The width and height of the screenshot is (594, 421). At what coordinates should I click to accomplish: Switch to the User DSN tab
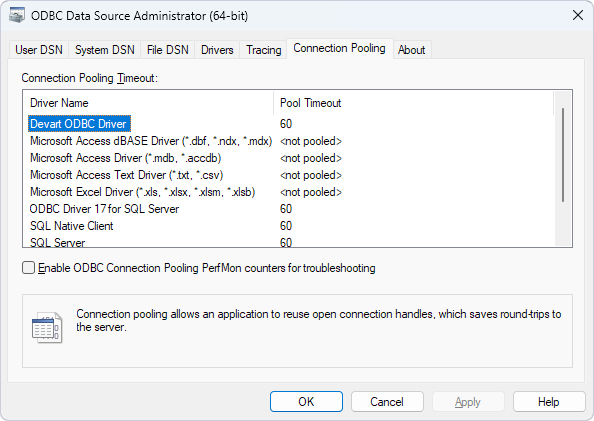pos(39,50)
